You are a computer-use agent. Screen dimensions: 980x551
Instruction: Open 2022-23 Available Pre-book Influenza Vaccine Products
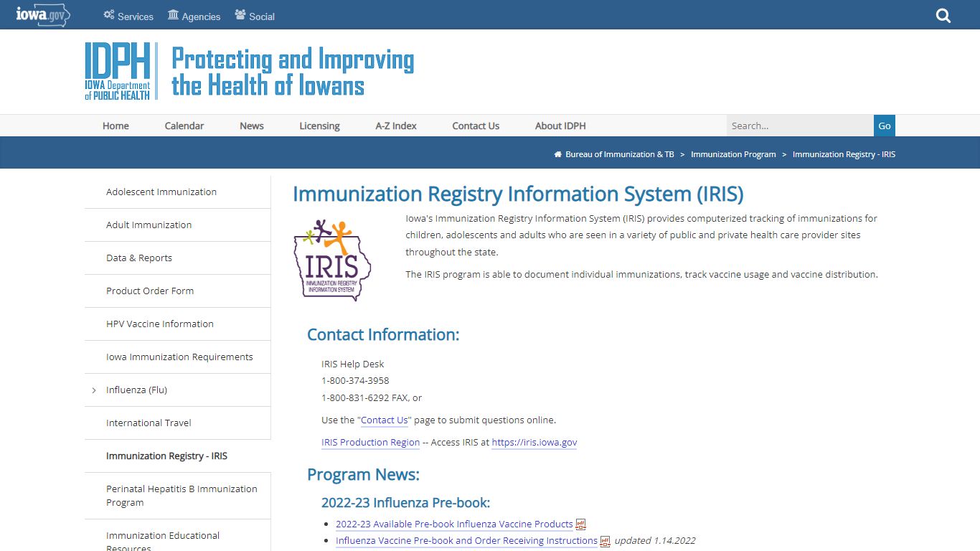tap(454, 524)
